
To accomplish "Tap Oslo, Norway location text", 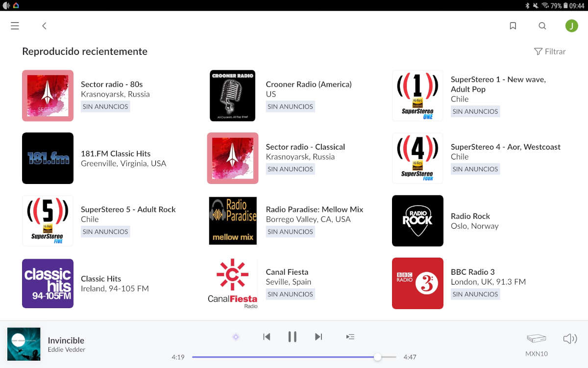I will pyautogui.click(x=474, y=226).
